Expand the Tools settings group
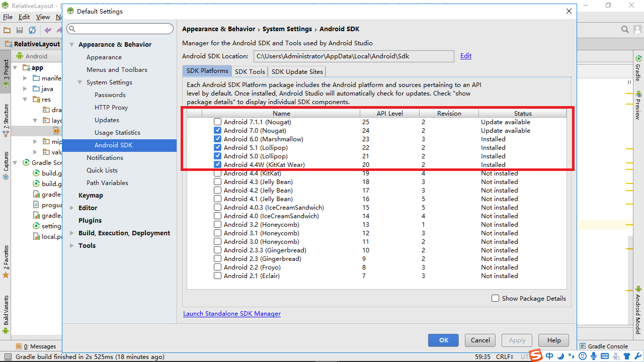 pyautogui.click(x=71, y=245)
